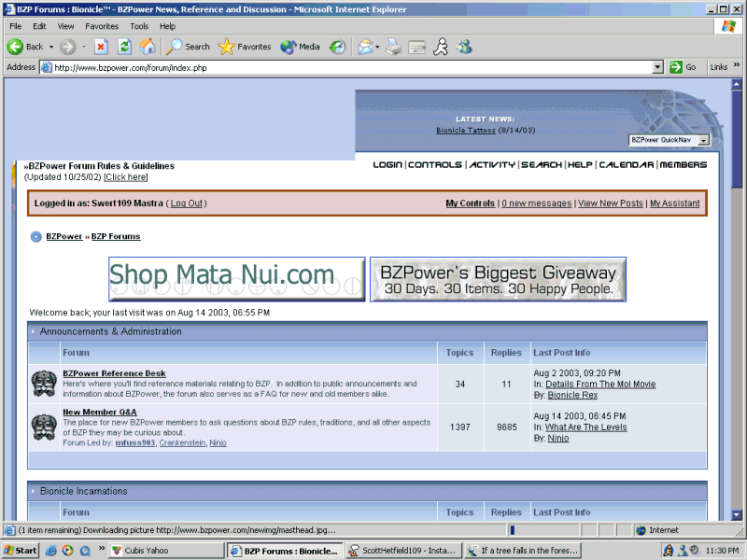Click the Start button
This screenshot has height=560, width=747.
point(20,551)
